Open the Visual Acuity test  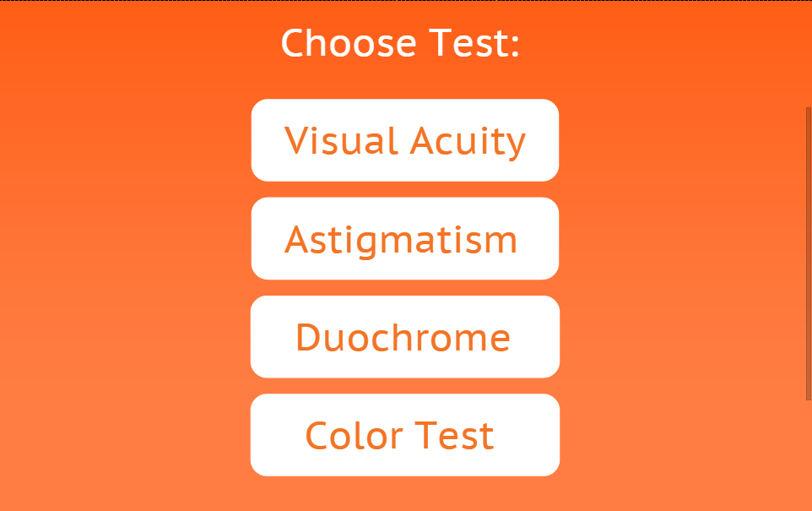405,140
